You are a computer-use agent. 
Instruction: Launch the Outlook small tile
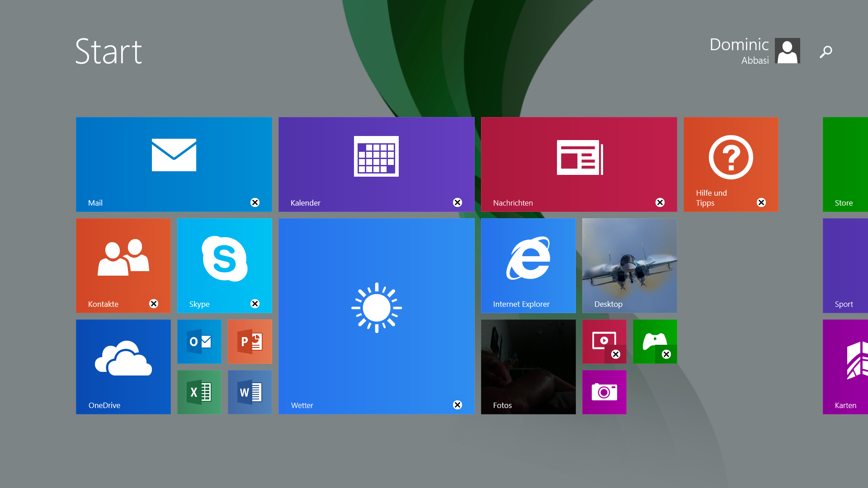[199, 342]
